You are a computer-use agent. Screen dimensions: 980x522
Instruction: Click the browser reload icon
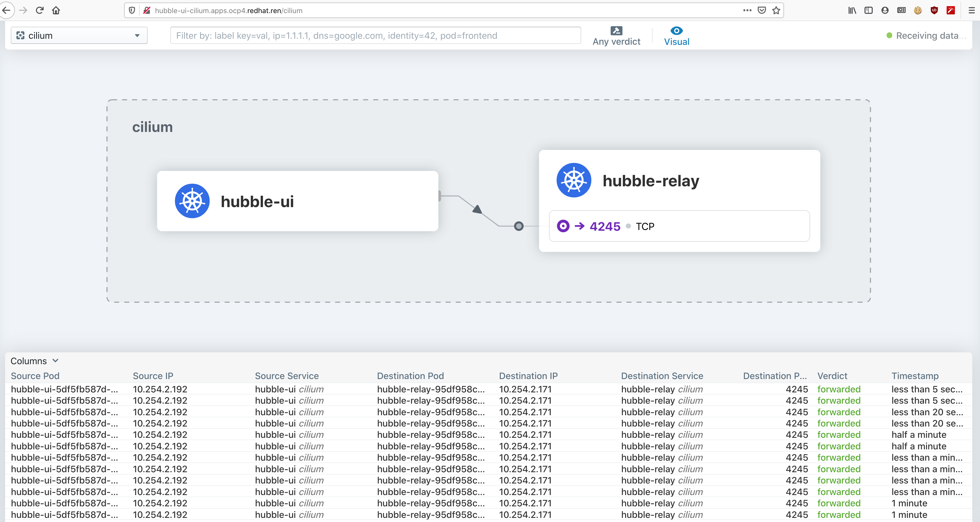40,10
